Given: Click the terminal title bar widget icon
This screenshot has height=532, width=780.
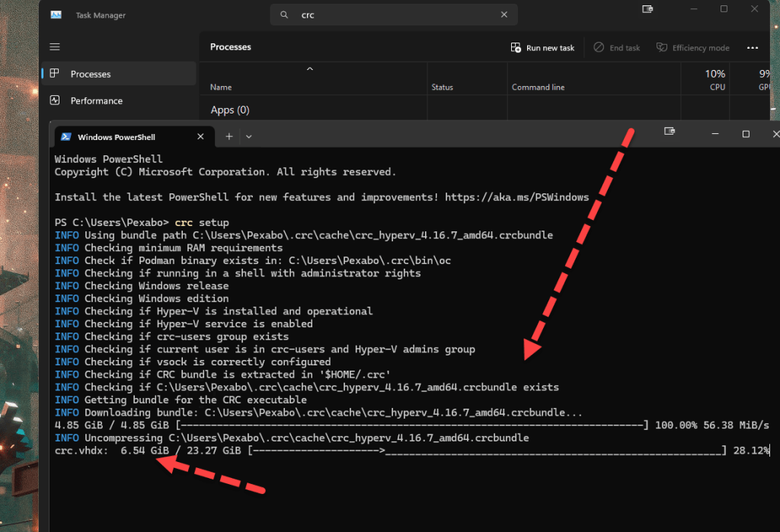Looking at the screenshot, I should pos(670,131).
